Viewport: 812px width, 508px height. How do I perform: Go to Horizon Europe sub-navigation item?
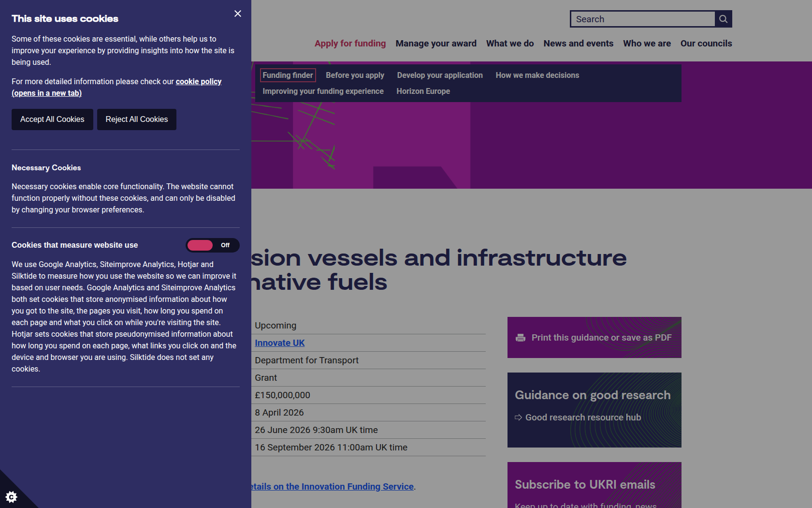pos(423,91)
